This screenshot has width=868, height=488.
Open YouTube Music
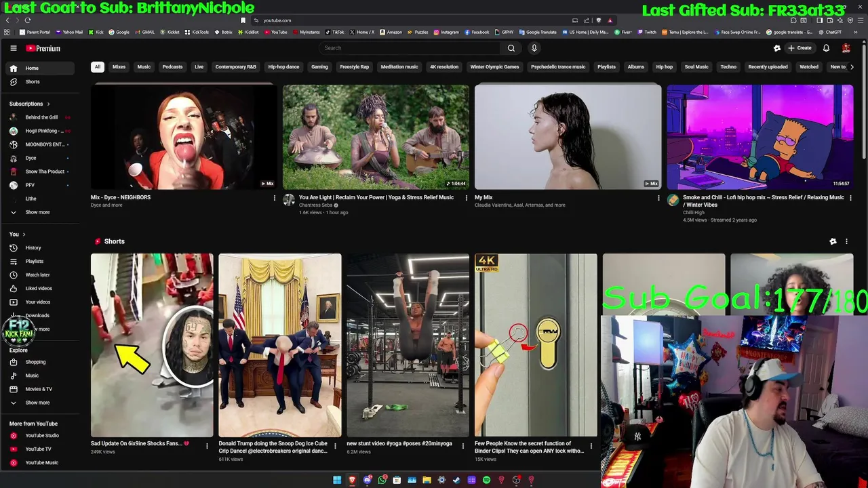[41, 462]
